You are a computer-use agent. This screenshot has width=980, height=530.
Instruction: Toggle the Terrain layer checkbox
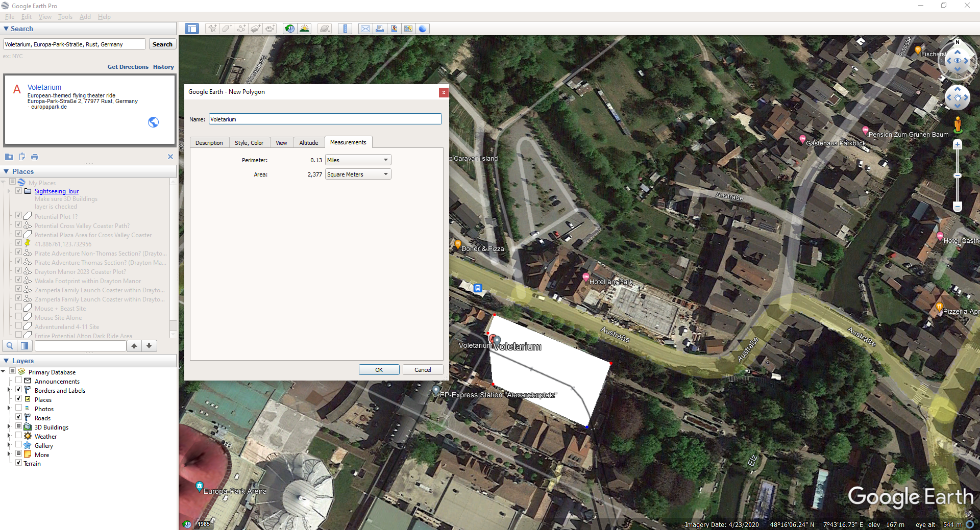(19, 463)
